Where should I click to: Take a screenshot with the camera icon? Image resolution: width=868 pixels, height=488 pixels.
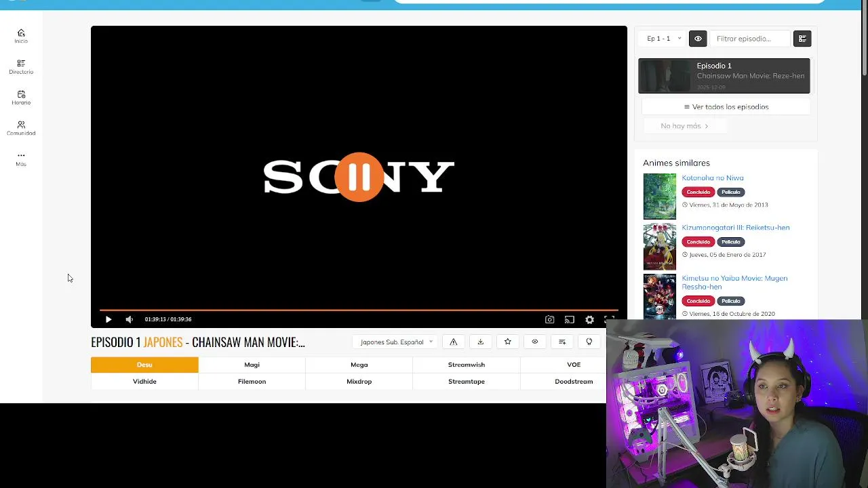pos(550,319)
